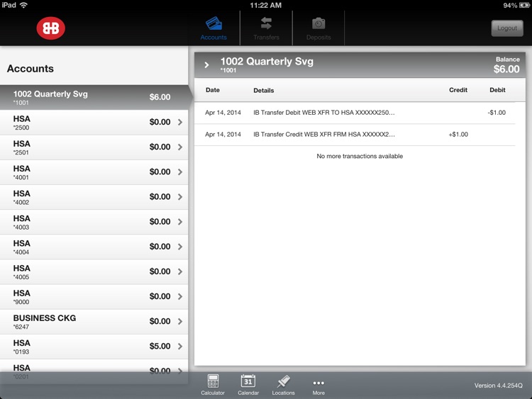The image size is (532, 399).
Task: Click the Credit column header
Action: coord(458,90)
